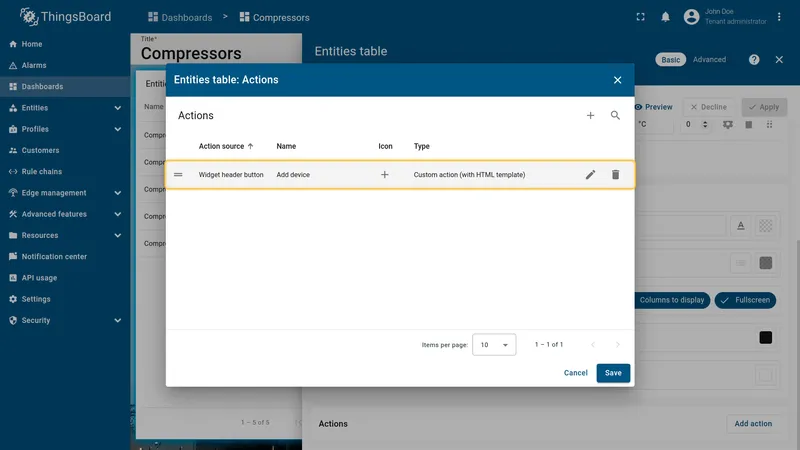800x450 pixels.
Task: Open Items per page dropdown
Action: click(x=494, y=345)
